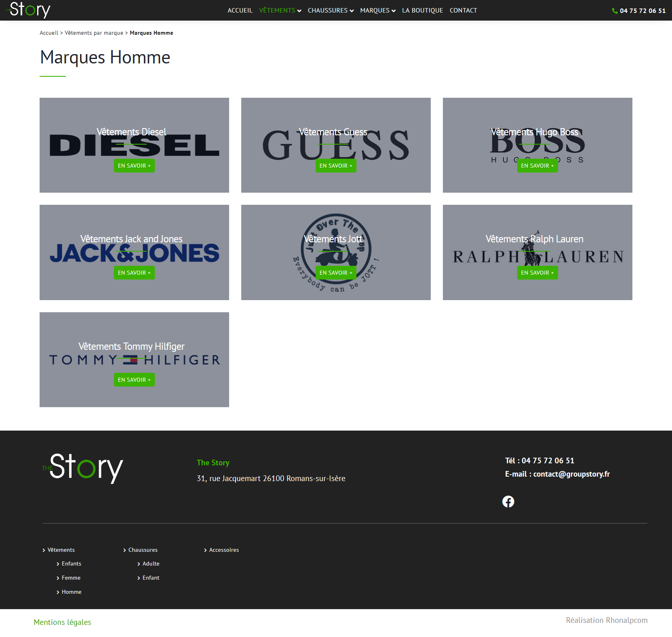672x637 pixels.
Task: Click footer phone number Tél link
Action: [539, 460]
